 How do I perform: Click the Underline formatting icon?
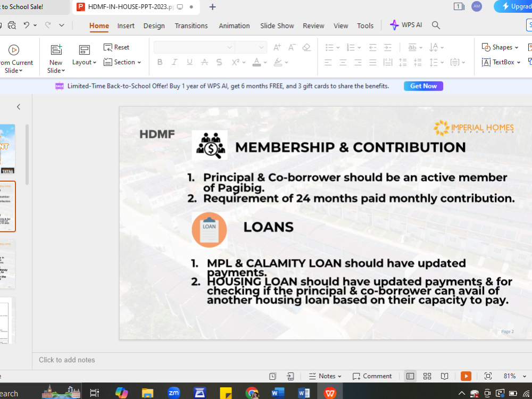(x=189, y=62)
